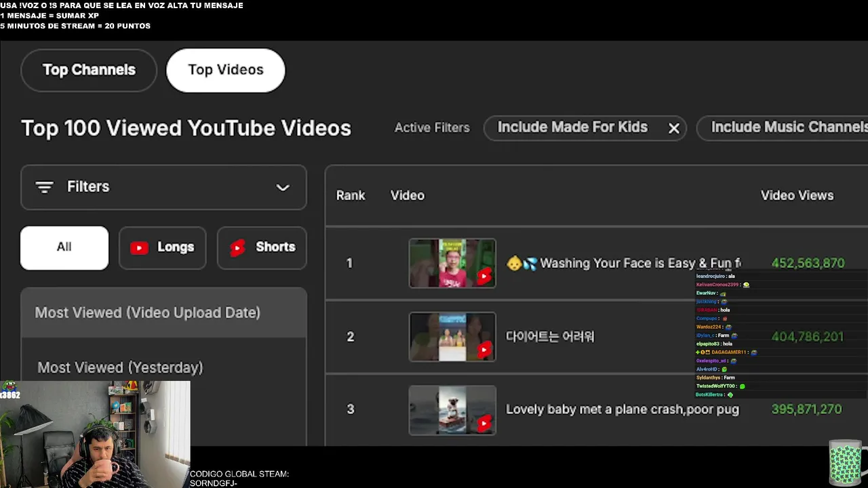Open the Korean-titled rank 2 video link

click(550, 336)
